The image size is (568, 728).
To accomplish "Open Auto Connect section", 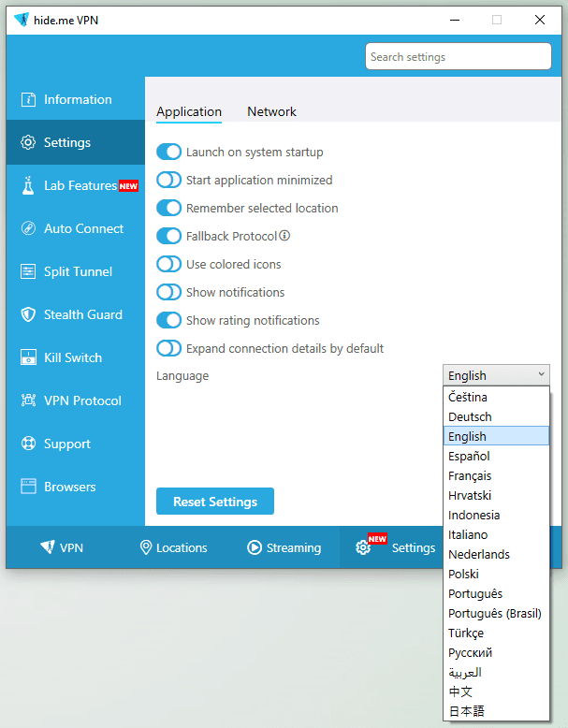I will click(76, 228).
